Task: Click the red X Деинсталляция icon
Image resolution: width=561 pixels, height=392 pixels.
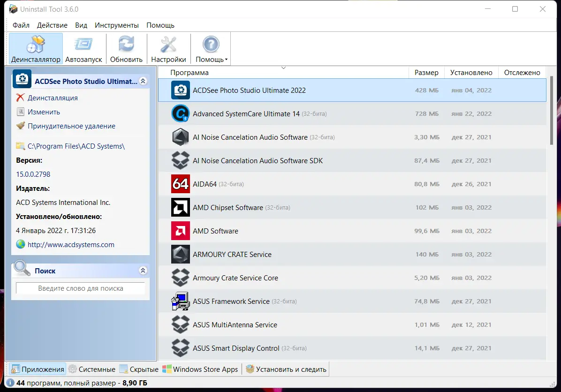Action: (20, 97)
